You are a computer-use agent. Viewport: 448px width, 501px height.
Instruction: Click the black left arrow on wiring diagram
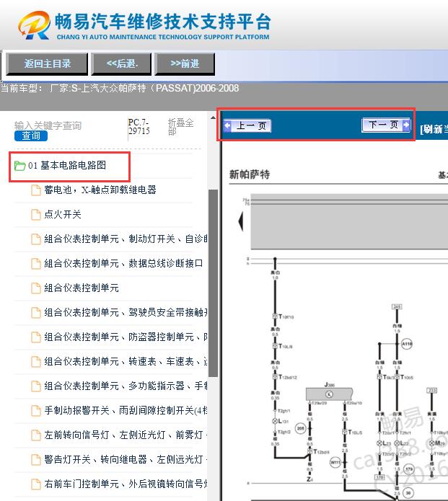(x=241, y=221)
